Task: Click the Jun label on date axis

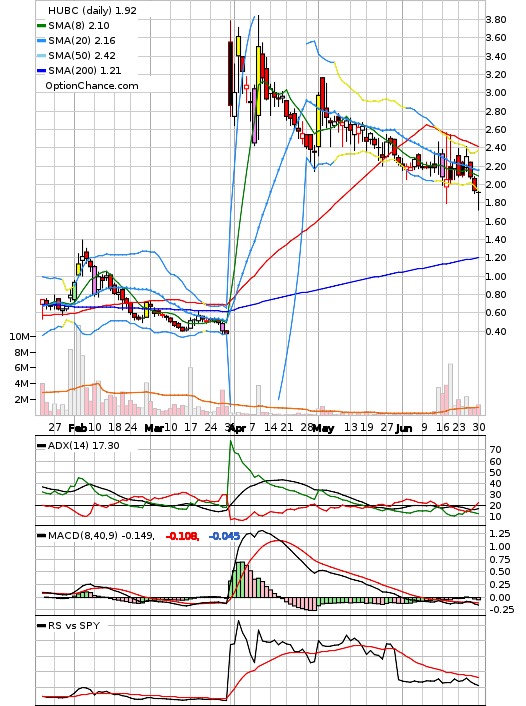Action: point(404,428)
